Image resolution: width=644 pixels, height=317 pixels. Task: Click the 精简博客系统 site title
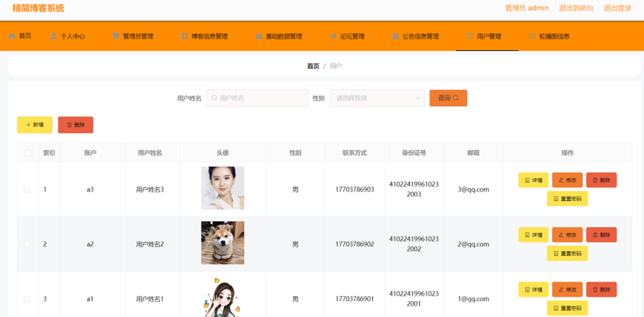pos(38,8)
